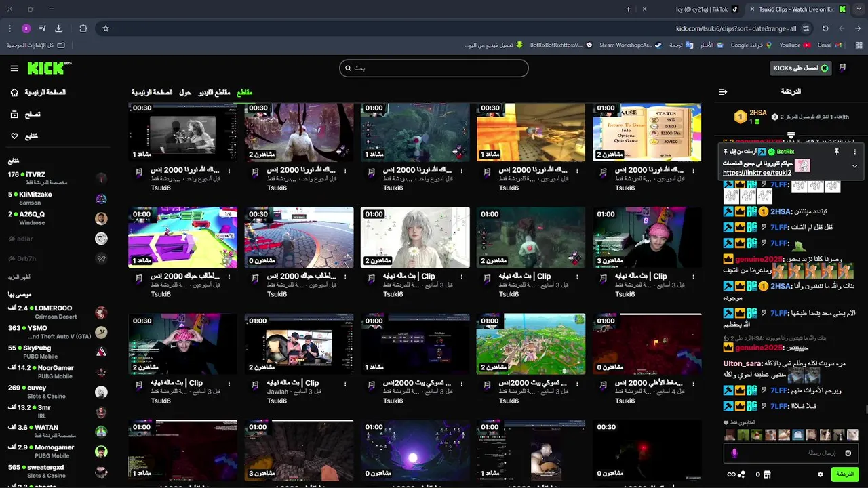Click the chat message input field
868x488 pixels.
[791, 453]
